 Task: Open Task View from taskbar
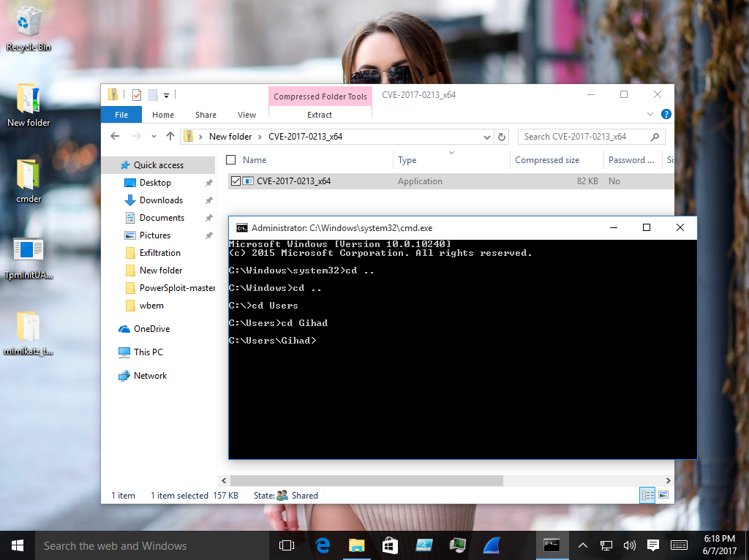pos(287,545)
